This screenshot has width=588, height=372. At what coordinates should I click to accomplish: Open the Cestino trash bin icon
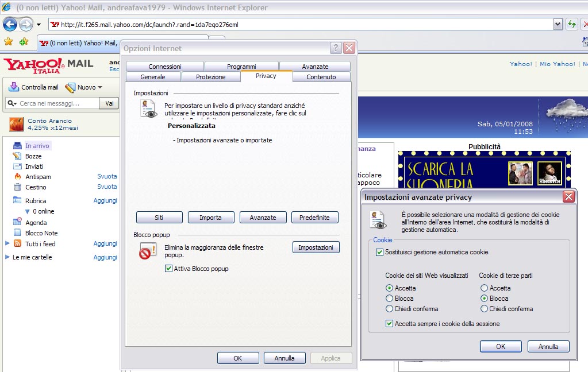(17, 187)
